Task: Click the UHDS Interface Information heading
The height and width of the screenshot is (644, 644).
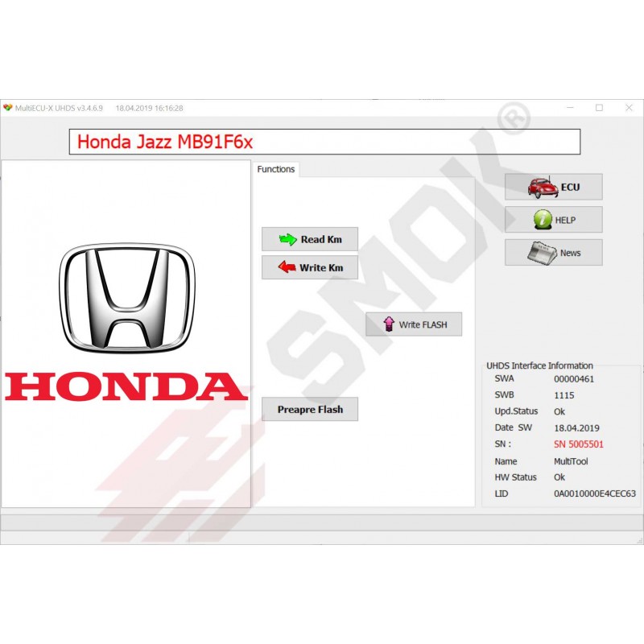Action: tap(539, 365)
